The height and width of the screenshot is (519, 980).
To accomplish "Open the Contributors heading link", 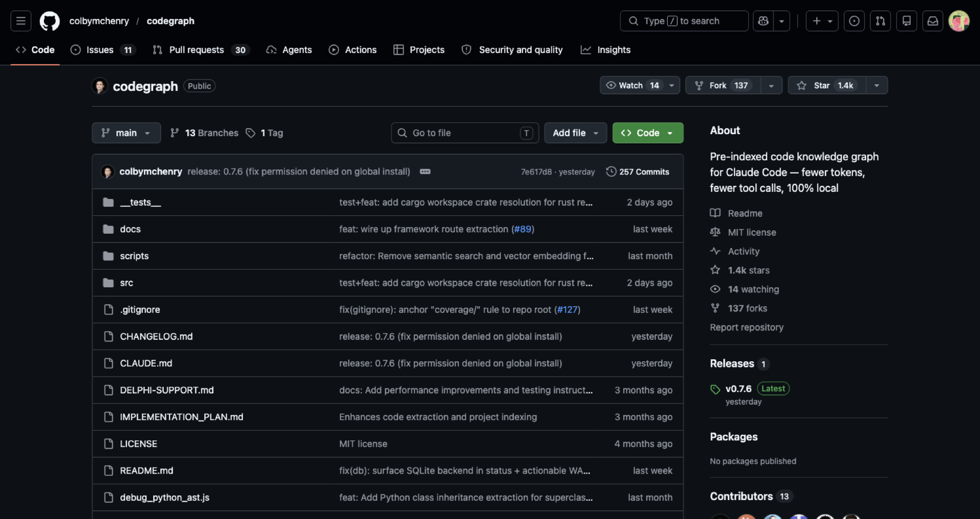I will pyautogui.click(x=741, y=497).
